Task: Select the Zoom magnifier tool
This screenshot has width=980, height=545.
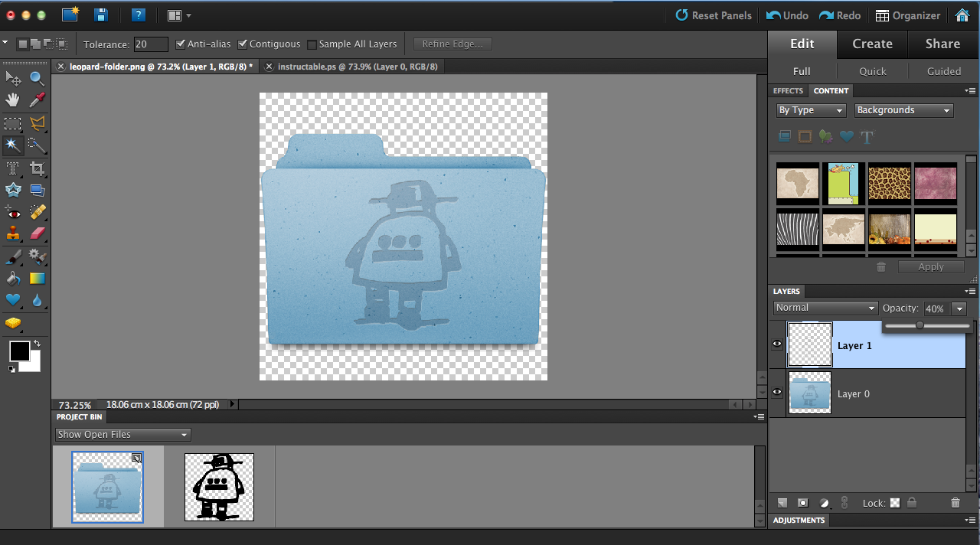Action: tap(37, 78)
